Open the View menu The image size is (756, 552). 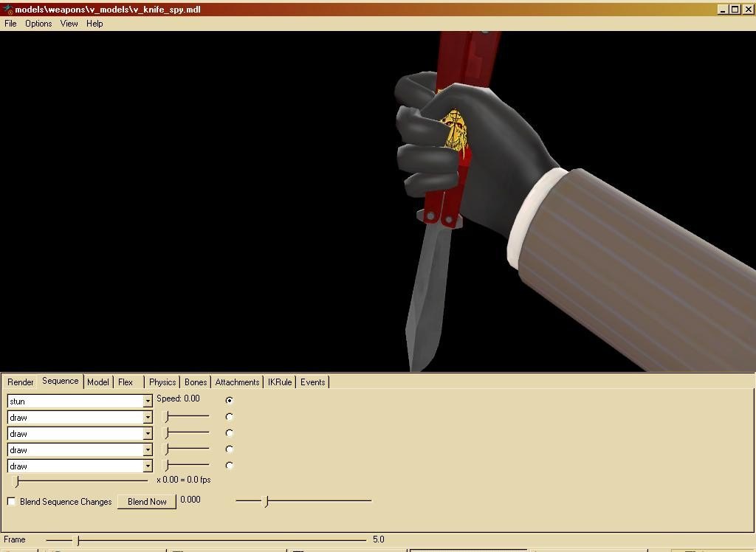69,24
